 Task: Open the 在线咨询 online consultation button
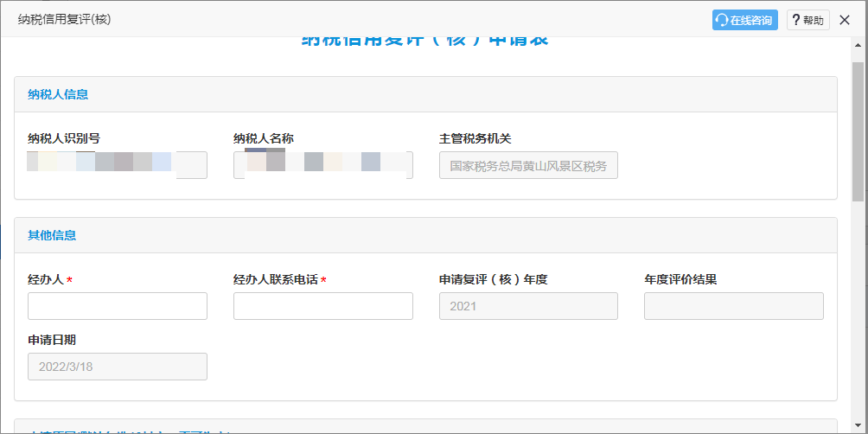pos(745,20)
